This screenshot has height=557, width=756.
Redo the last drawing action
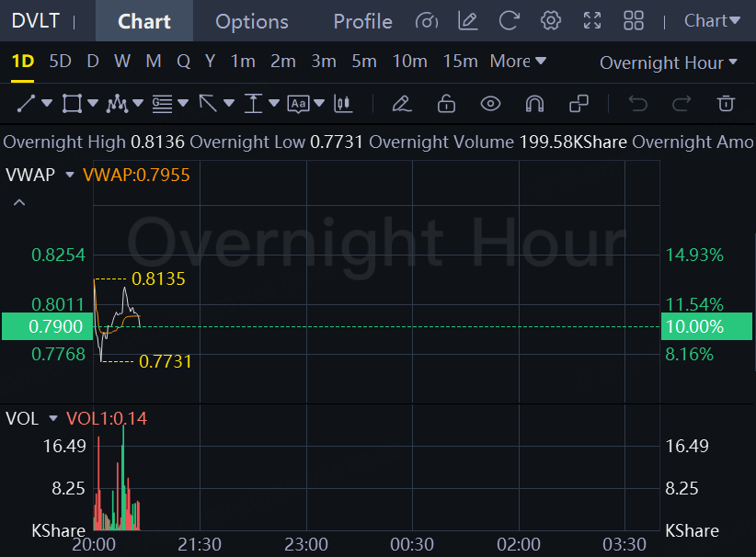pos(682,104)
